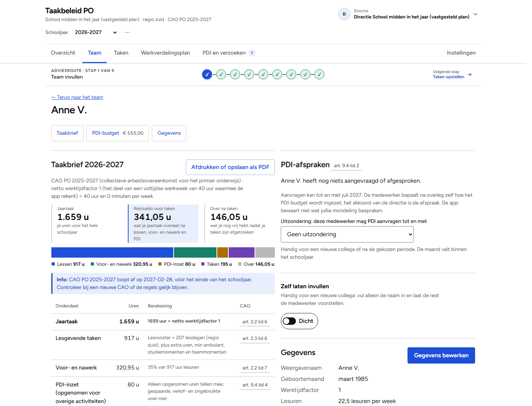Open the PDI-budget € 555,00 button

pos(117,133)
